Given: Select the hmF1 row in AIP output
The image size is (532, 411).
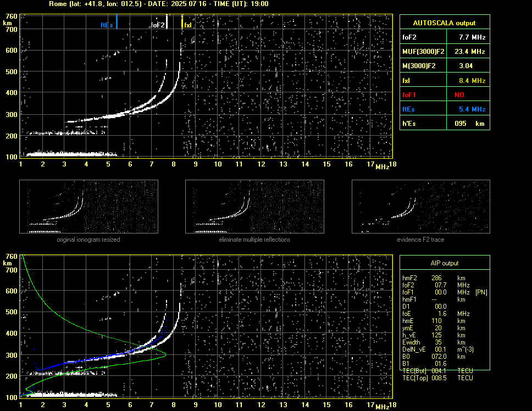Looking at the screenshot, I should point(434,299).
